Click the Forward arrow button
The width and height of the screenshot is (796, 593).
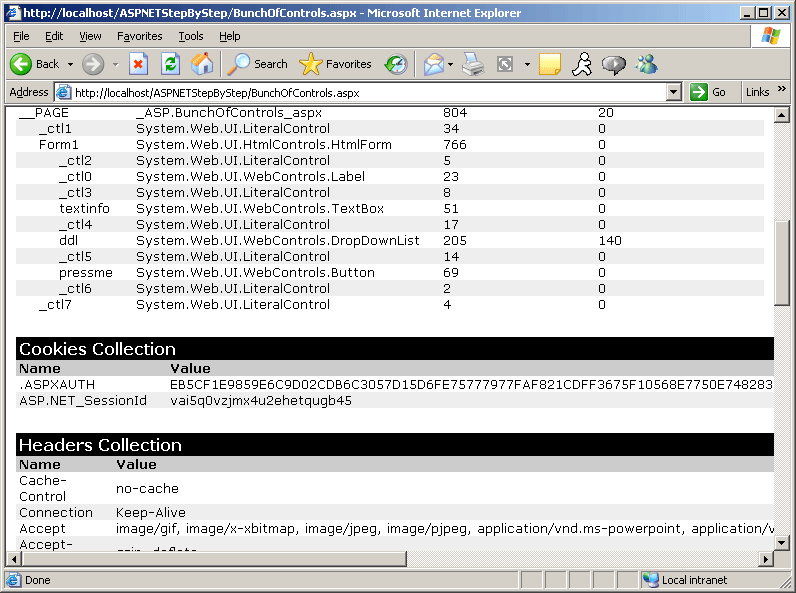93,64
